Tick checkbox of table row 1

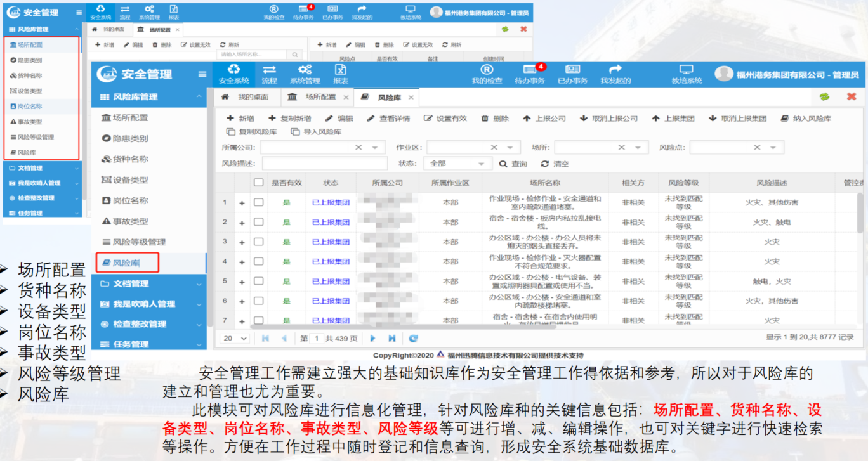[258, 202]
